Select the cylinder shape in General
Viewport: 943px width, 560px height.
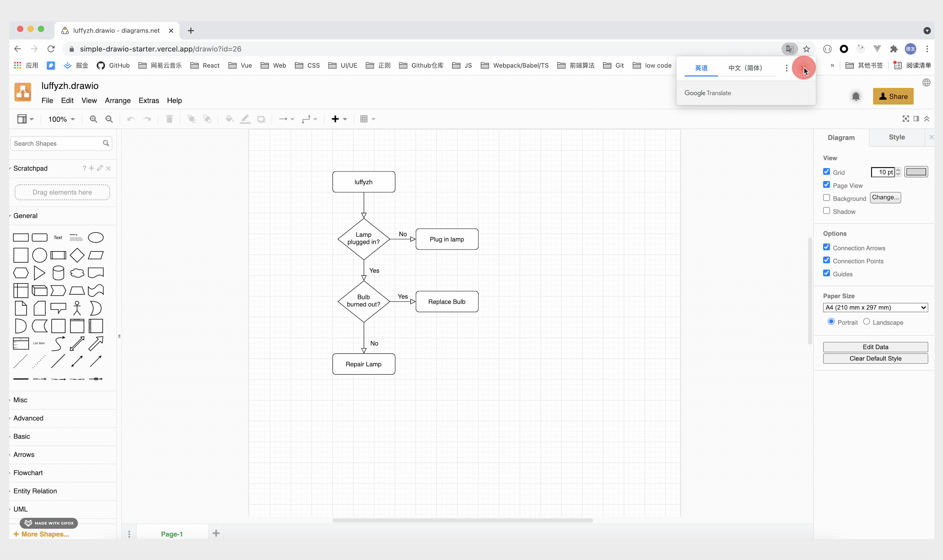click(58, 273)
